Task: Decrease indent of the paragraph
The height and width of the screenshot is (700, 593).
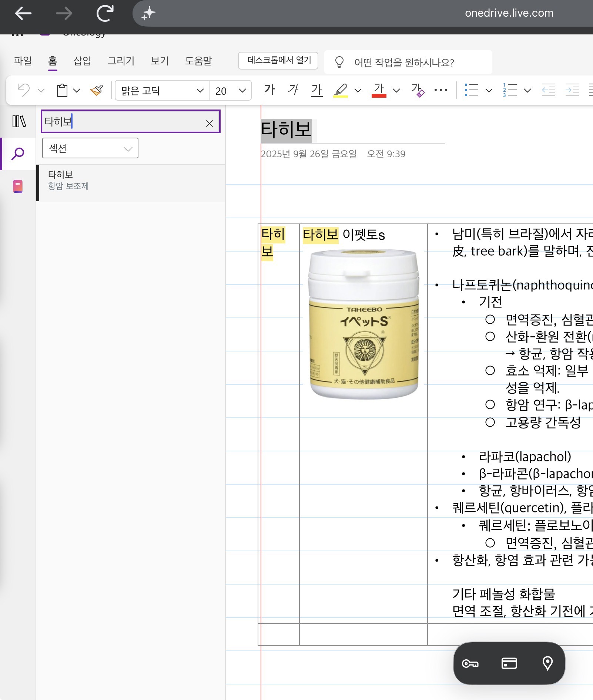Action: pyautogui.click(x=548, y=90)
